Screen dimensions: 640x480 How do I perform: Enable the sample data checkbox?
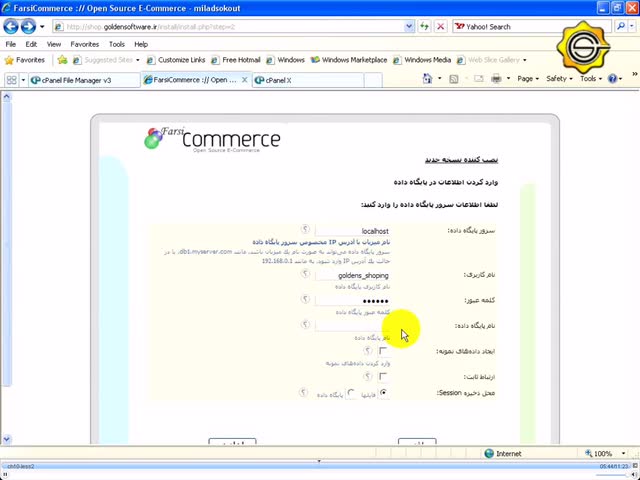coord(383,351)
